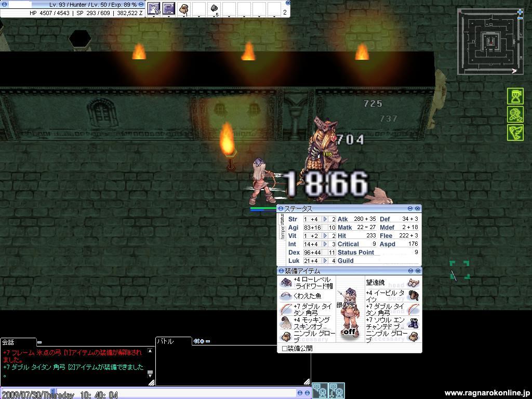
Task: Switch to the status vertical tab
Action: tap(282, 219)
